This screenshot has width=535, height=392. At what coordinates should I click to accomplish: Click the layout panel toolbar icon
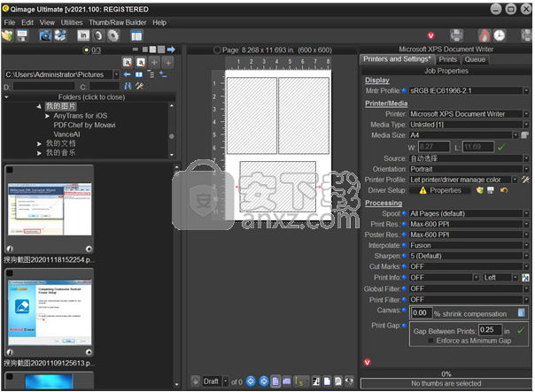(136, 35)
